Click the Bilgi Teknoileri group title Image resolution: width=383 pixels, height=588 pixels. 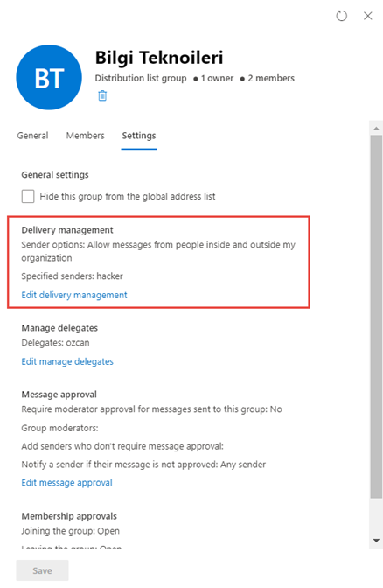click(159, 58)
